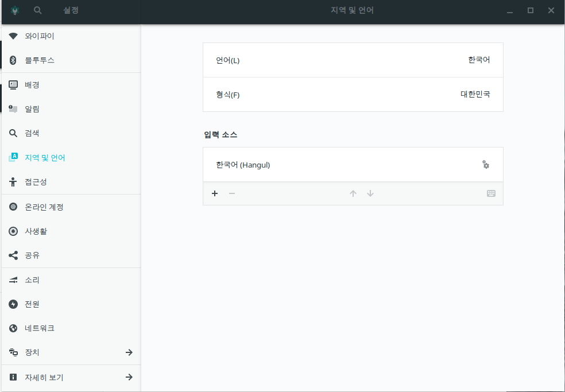Remove the selected input source with minus
The width and height of the screenshot is (565, 392).
[232, 193]
